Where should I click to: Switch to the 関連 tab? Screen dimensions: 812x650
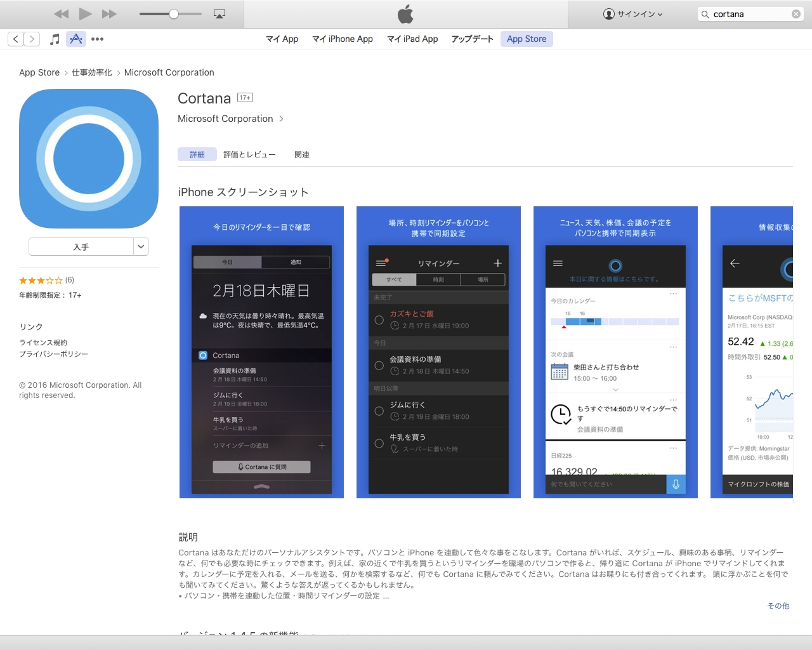(x=301, y=154)
